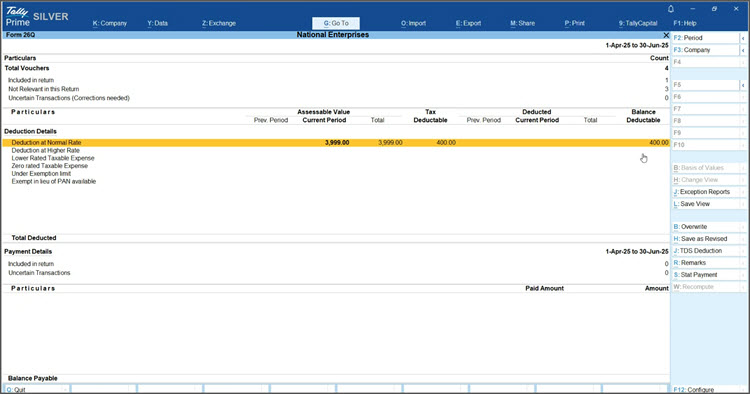
Task: Click H: Change View button
Action: (x=706, y=180)
